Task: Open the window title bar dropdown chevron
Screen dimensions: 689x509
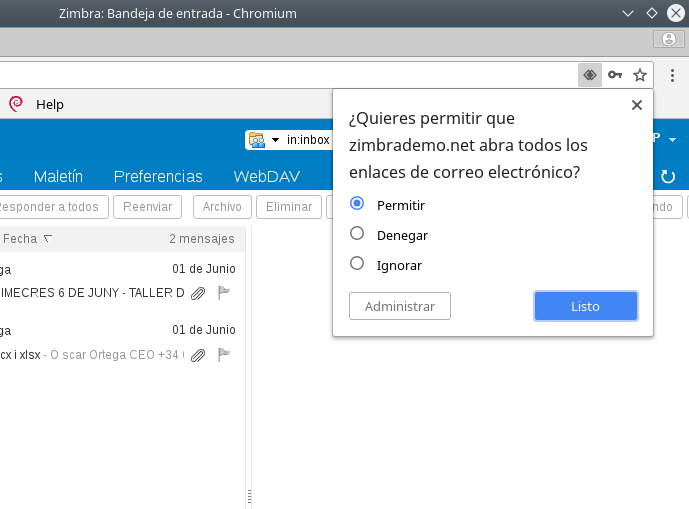Action: [628, 14]
